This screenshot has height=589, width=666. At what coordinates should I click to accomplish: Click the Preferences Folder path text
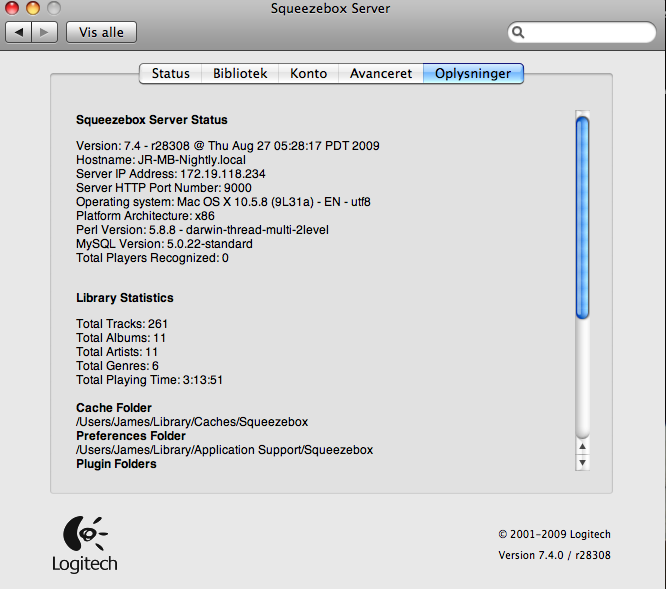pyautogui.click(x=224, y=450)
